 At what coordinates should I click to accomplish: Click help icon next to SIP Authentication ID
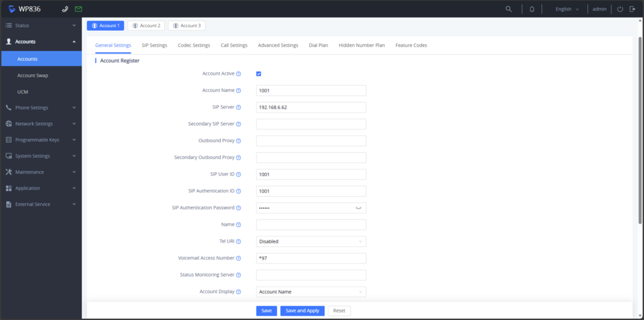click(x=238, y=191)
